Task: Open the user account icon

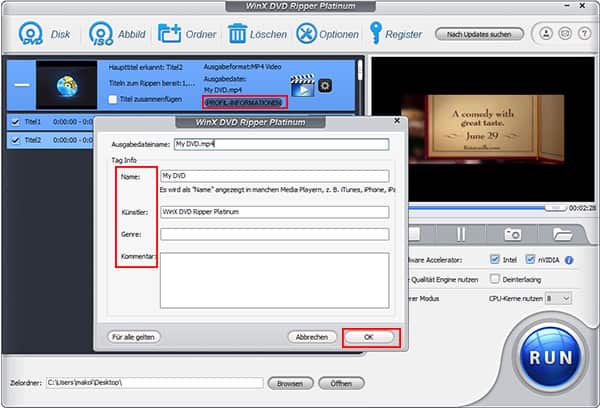Action: tap(546, 34)
